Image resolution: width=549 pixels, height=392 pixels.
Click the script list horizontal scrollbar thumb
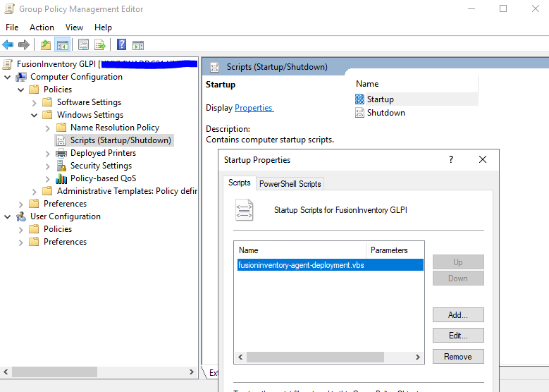pos(315,357)
